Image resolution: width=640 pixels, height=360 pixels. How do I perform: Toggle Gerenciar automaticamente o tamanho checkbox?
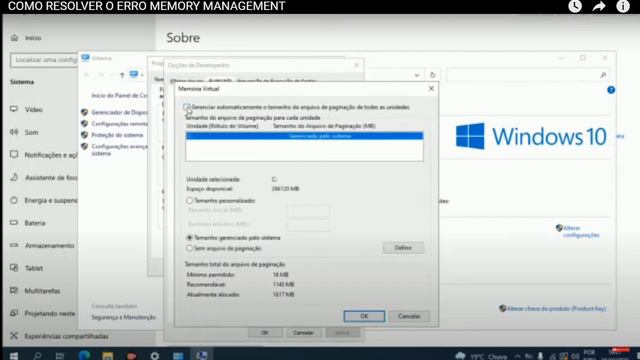click(187, 107)
